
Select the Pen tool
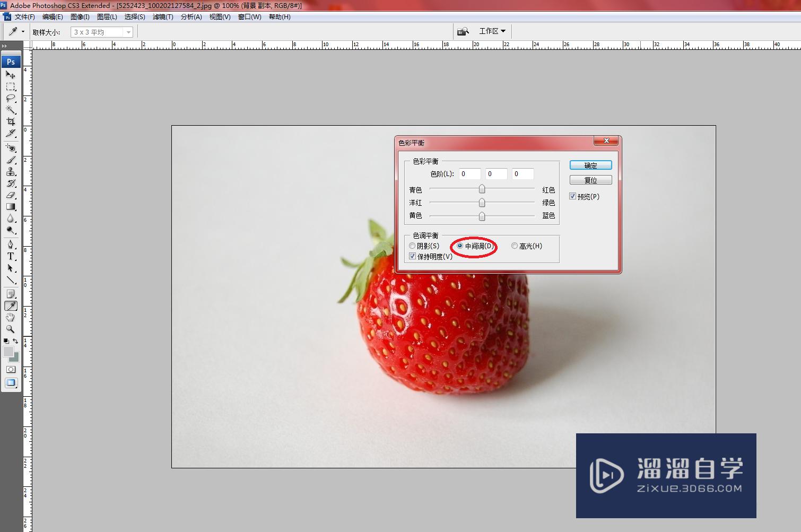pyautogui.click(x=11, y=245)
